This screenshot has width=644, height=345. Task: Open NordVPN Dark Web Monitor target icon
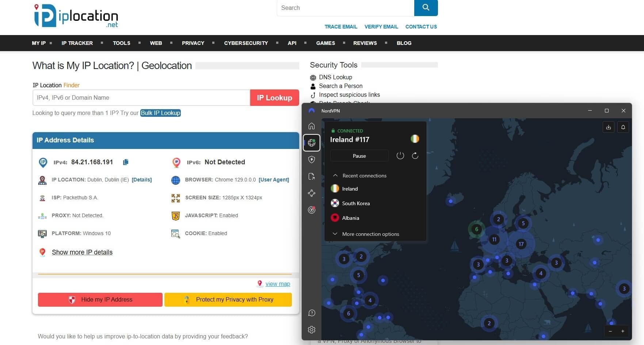(x=312, y=210)
